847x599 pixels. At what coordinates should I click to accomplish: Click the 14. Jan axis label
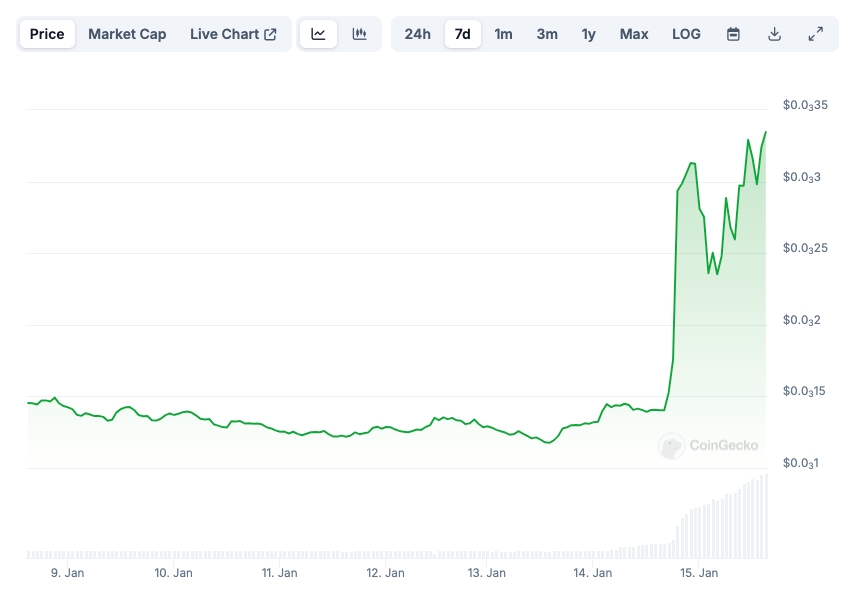tap(593, 573)
